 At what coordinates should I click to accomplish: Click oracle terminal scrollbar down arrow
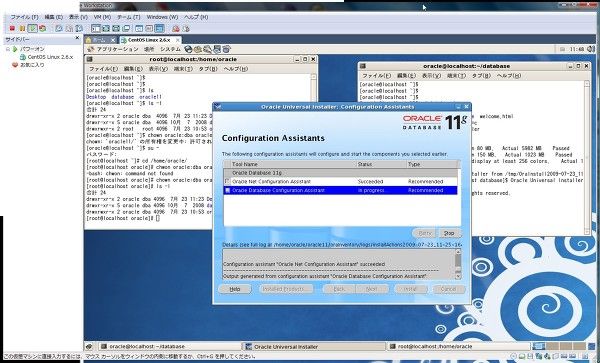coord(587,231)
